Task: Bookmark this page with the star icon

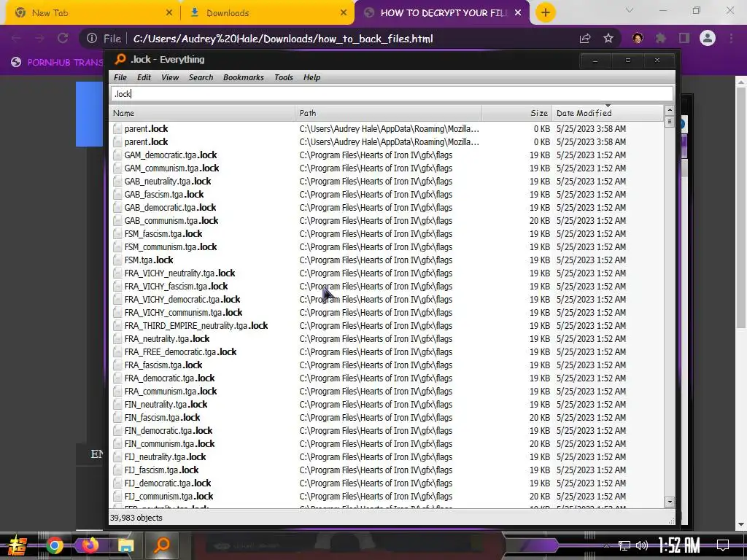Action: (608, 38)
